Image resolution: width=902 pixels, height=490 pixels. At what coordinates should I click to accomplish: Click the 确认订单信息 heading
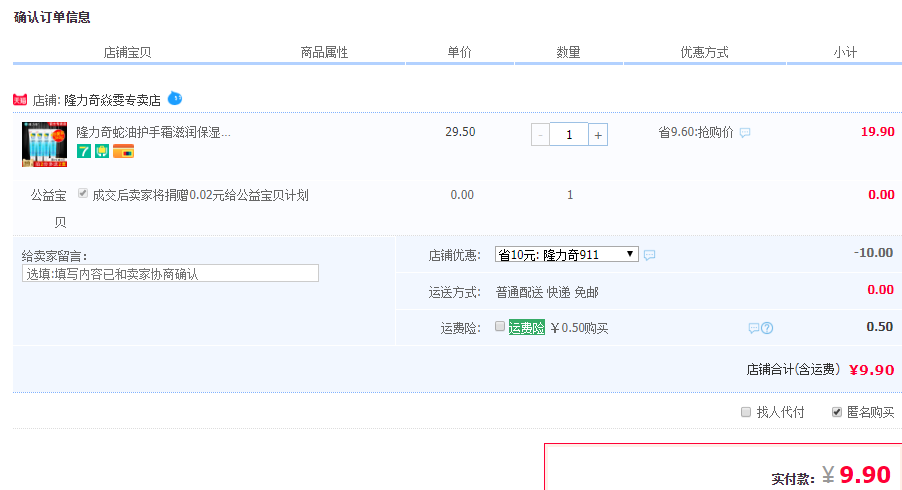pyautogui.click(x=52, y=17)
